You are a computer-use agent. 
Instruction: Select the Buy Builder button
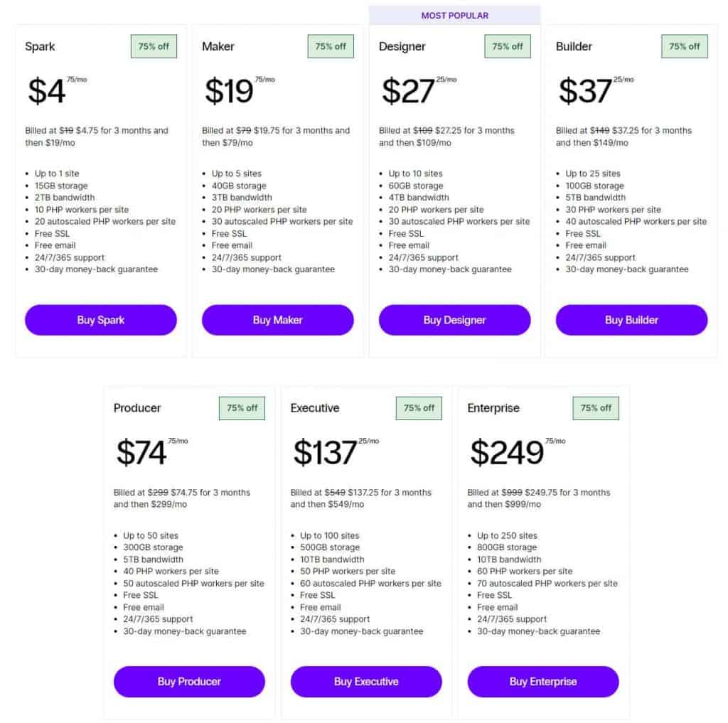[x=631, y=320]
